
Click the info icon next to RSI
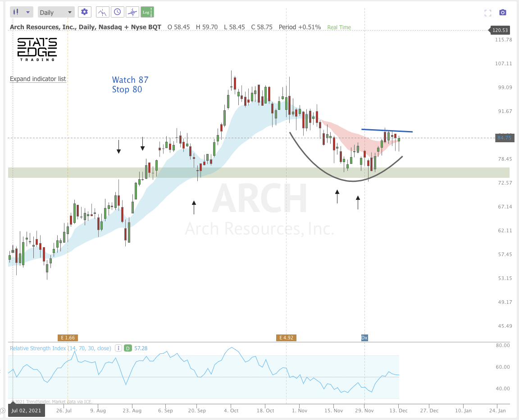(x=118, y=348)
